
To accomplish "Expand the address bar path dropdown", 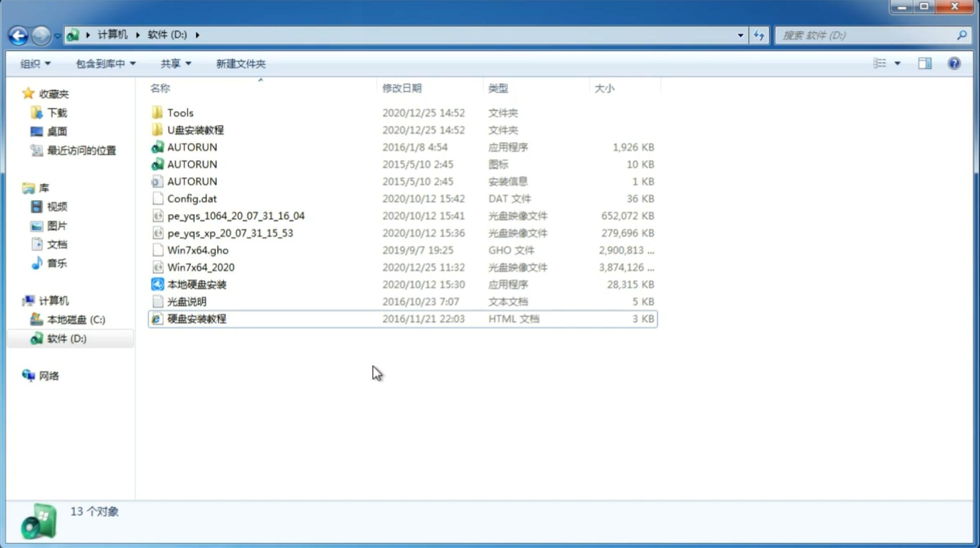I will pyautogui.click(x=741, y=34).
